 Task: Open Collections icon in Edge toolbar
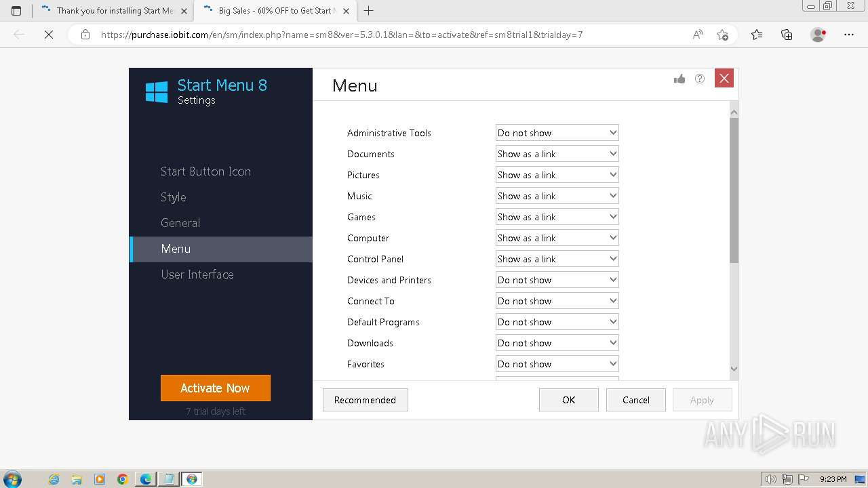[x=787, y=35]
